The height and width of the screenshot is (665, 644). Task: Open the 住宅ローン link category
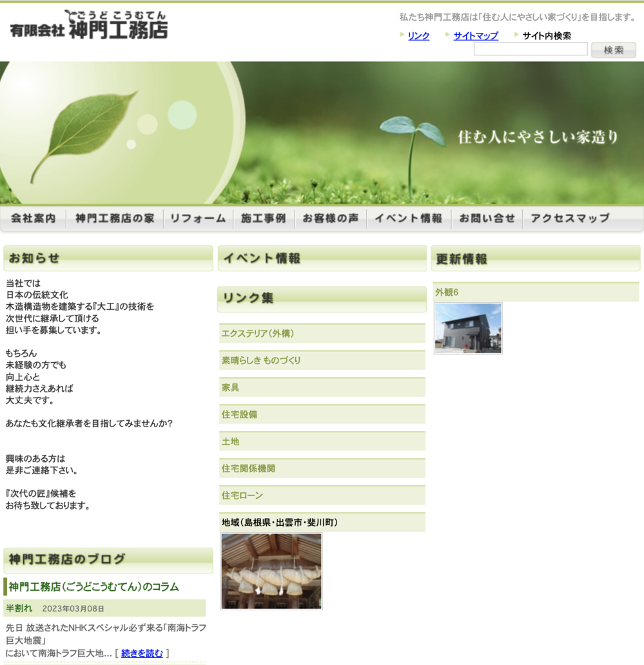coord(242,496)
